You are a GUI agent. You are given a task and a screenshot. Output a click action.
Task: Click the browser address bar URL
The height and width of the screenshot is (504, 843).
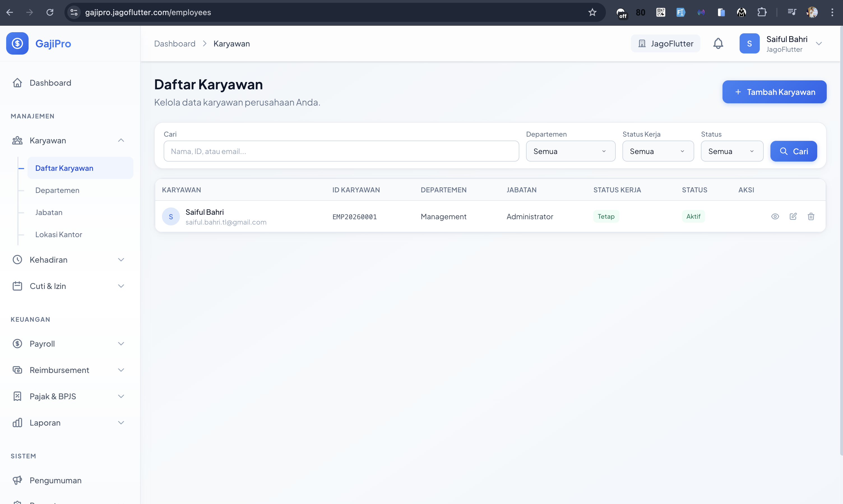click(148, 13)
